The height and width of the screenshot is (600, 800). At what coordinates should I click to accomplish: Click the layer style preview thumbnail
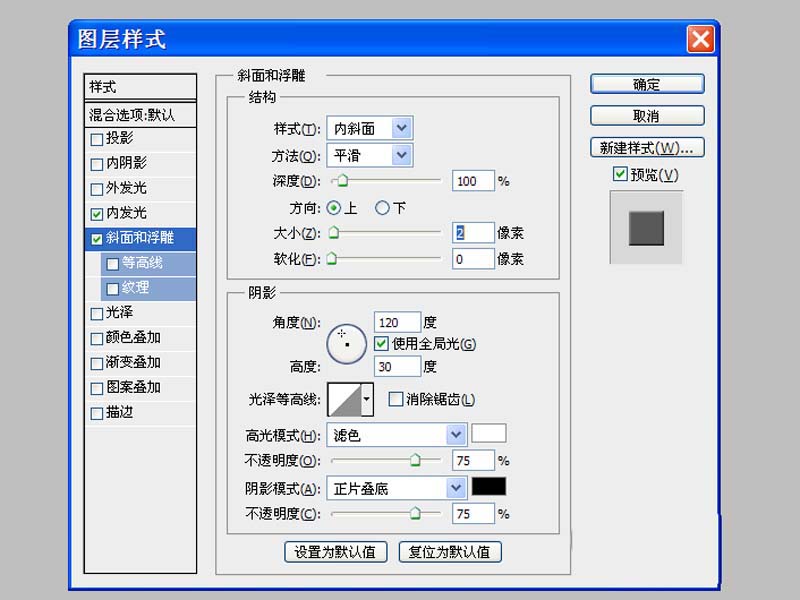[646, 228]
